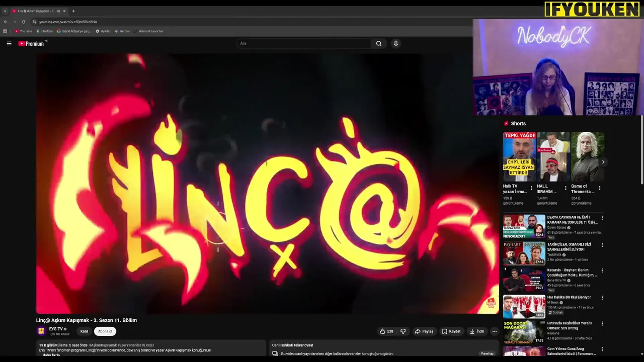Download video with İndir button
Image resolution: width=644 pixels, height=362 pixels.
tap(477, 331)
